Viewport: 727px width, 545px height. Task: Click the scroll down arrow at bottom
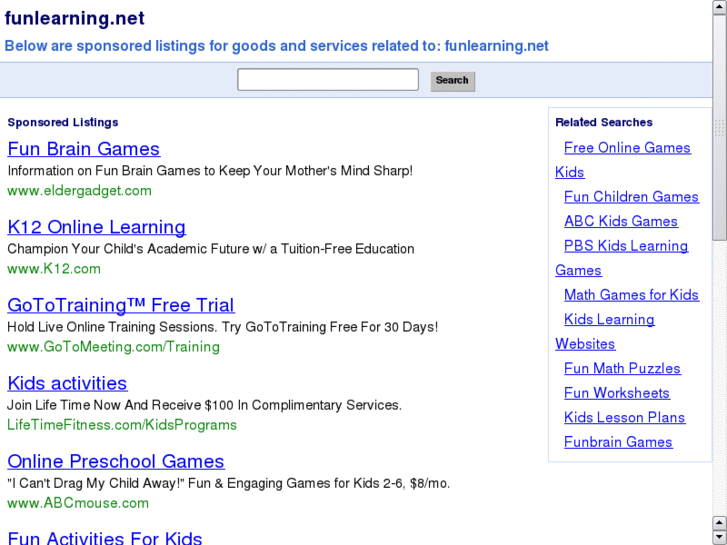coord(719,537)
